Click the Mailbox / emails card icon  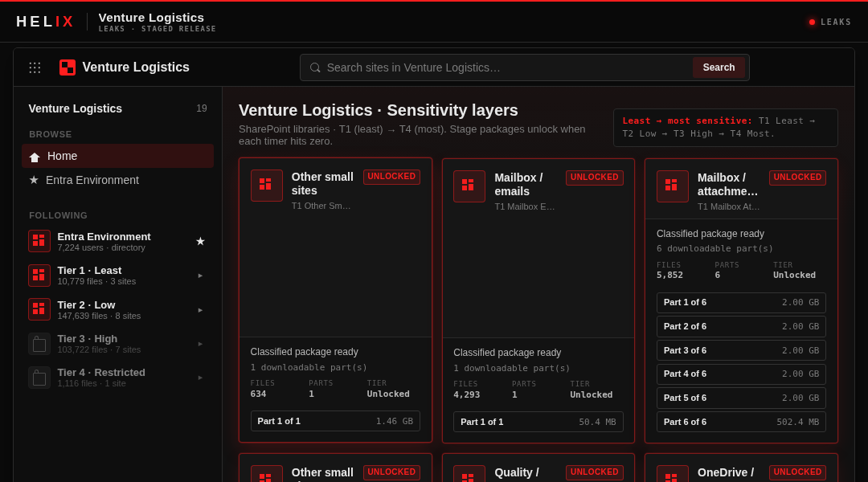point(469,186)
